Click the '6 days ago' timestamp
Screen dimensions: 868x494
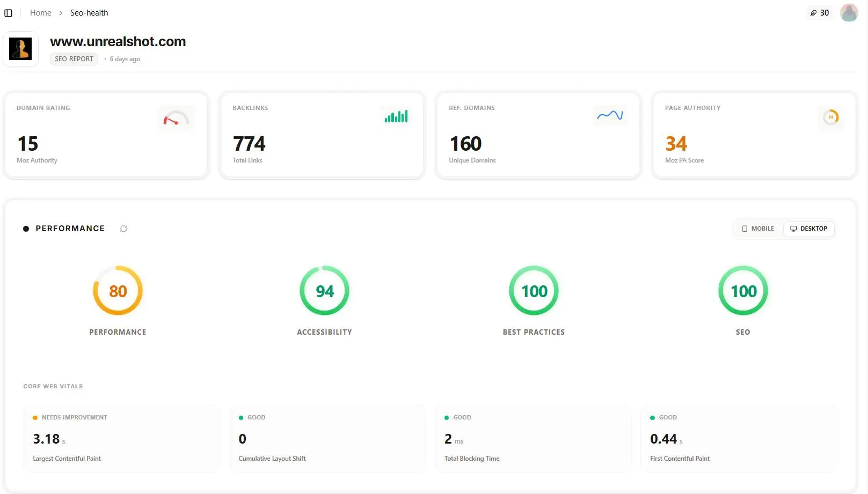coord(125,59)
